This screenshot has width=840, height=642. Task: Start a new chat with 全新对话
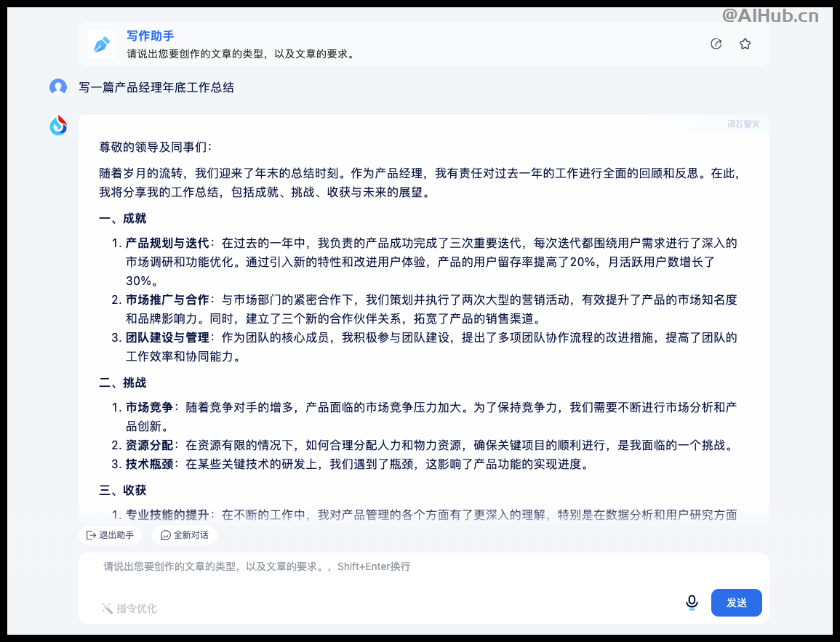pos(185,535)
